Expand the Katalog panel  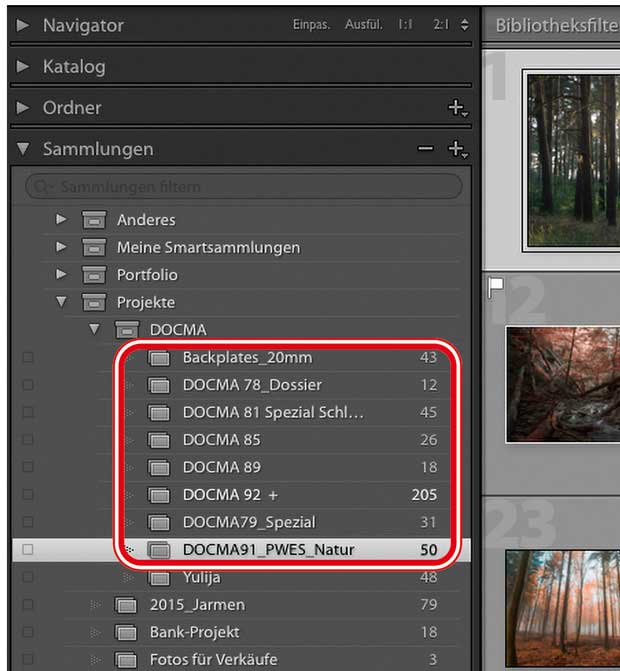(x=23, y=66)
